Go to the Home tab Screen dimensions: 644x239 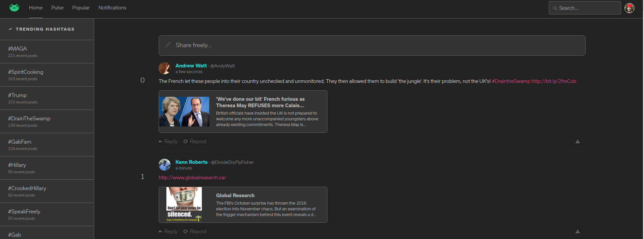36,8
